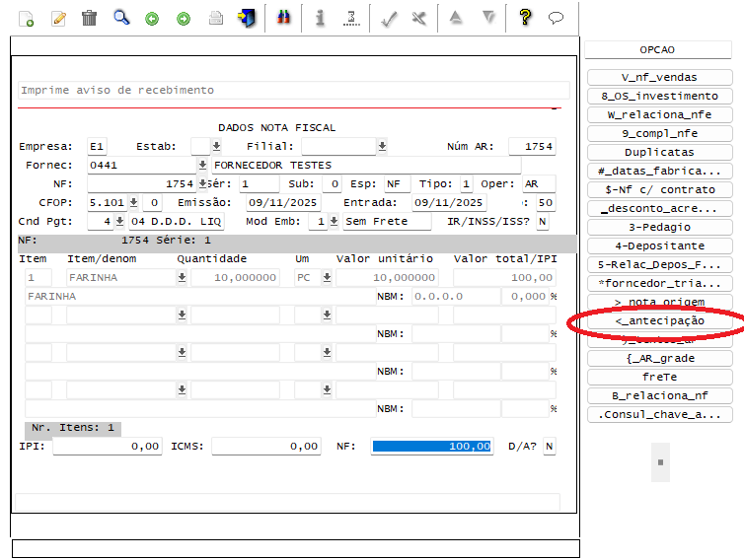The height and width of the screenshot is (560, 744).
Task: Click the V_nf_vendas option button
Action: pos(659,77)
